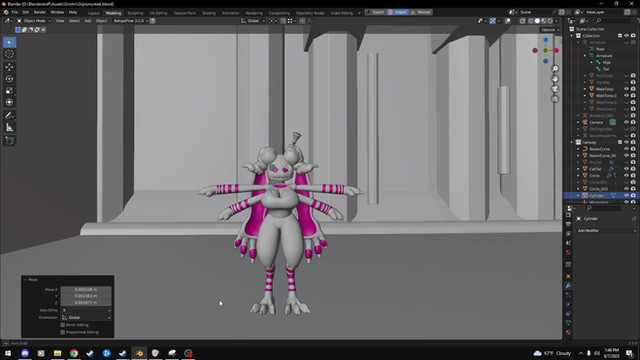Screen dimensions: 640x360
Task: Click the red X axis gizmo ball
Action: (556, 50)
